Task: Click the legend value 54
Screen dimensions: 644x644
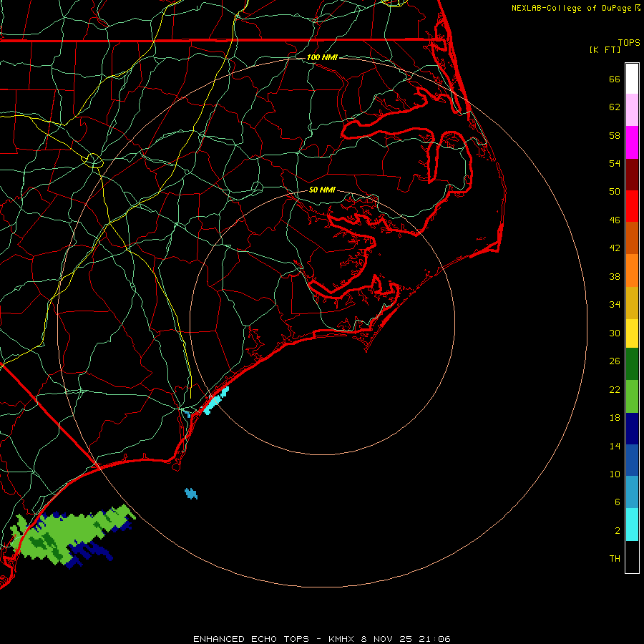Action: [615, 163]
